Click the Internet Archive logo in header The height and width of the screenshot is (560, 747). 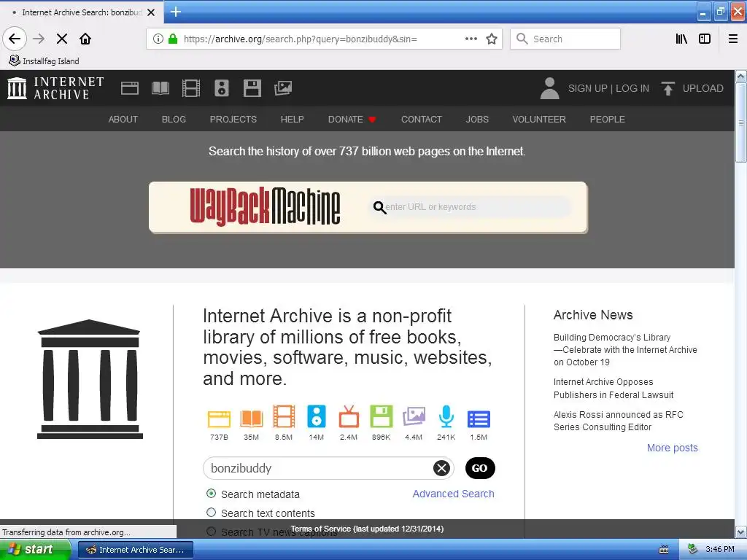(55, 88)
